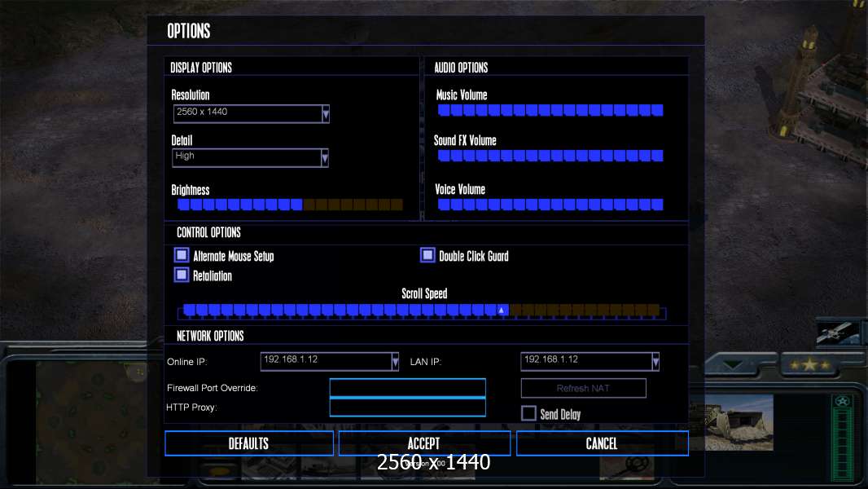The image size is (868, 489).
Task: Expand the Online IP dropdown
Action: [330, 362]
